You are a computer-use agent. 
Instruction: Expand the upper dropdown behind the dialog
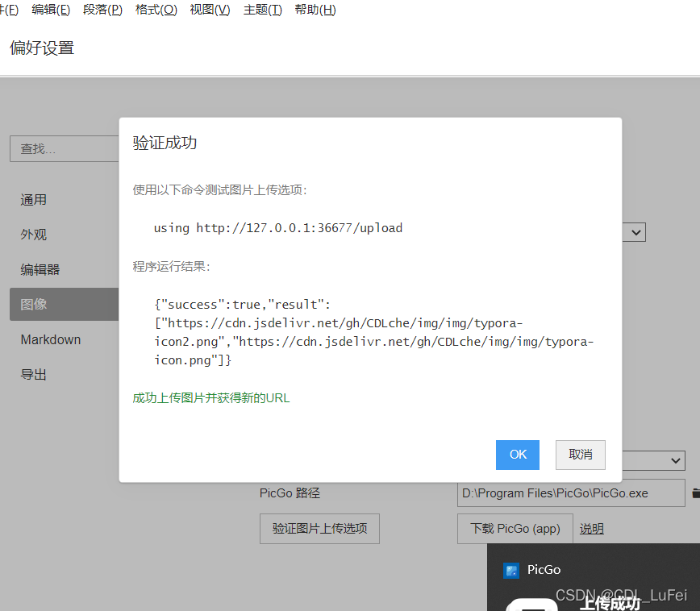(x=635, y=232)
